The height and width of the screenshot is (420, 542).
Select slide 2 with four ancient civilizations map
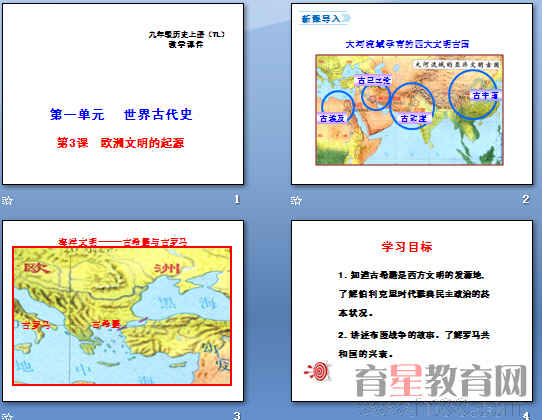click(412, 94)
